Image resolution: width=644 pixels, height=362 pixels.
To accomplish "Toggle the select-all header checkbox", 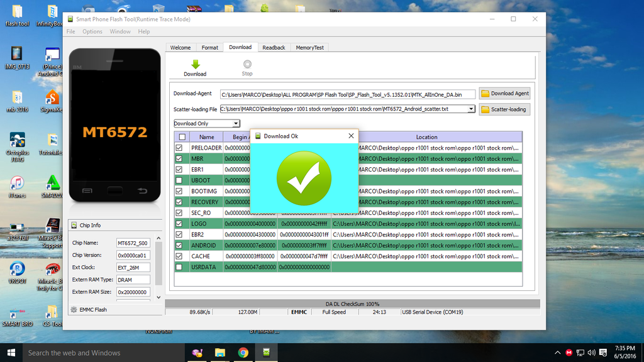I will (182, 137).
